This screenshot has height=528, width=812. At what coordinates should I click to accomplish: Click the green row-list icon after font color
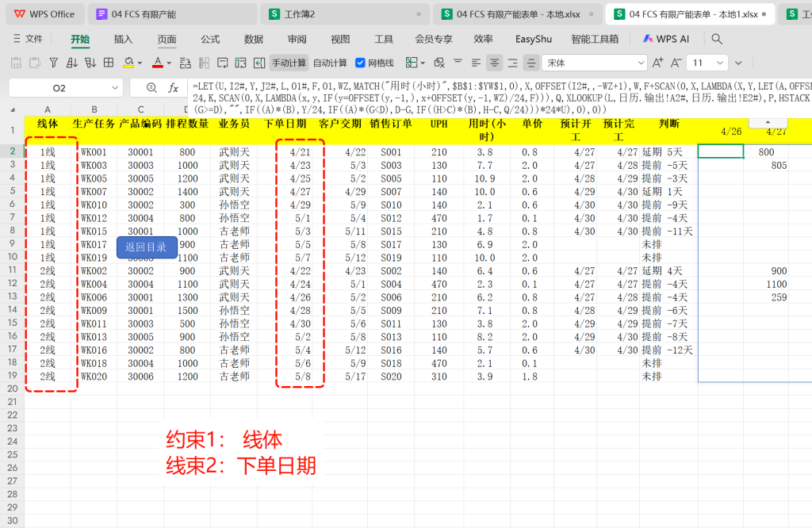185,63
